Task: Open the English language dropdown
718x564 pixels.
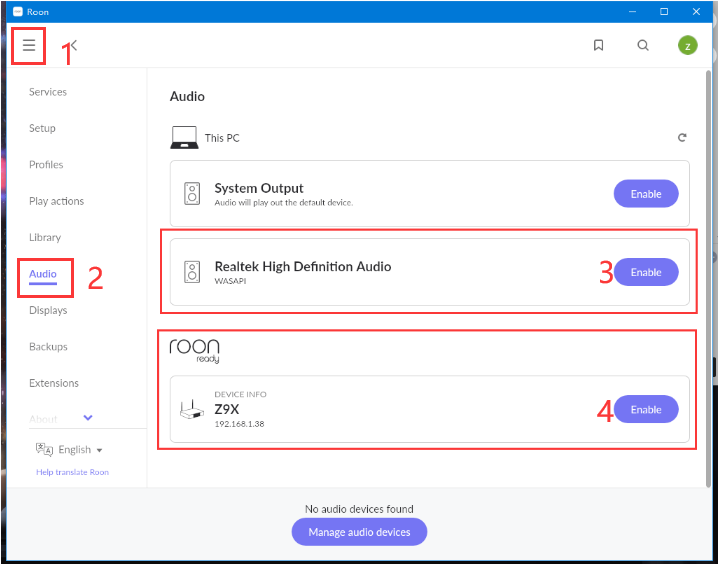Action: (x=70, y=450)
